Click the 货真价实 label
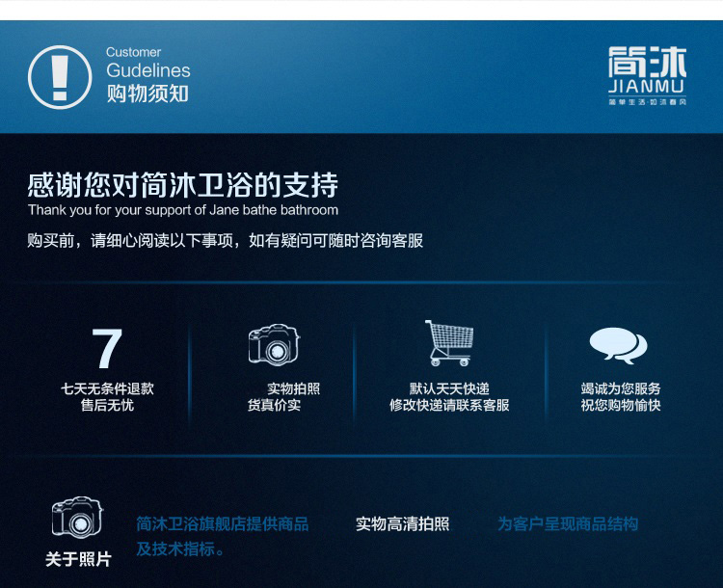723x588 pixels. (275, 406)
